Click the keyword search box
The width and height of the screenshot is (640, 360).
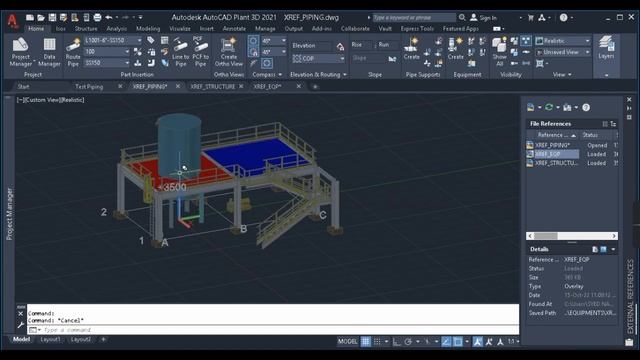pos(414,18)
